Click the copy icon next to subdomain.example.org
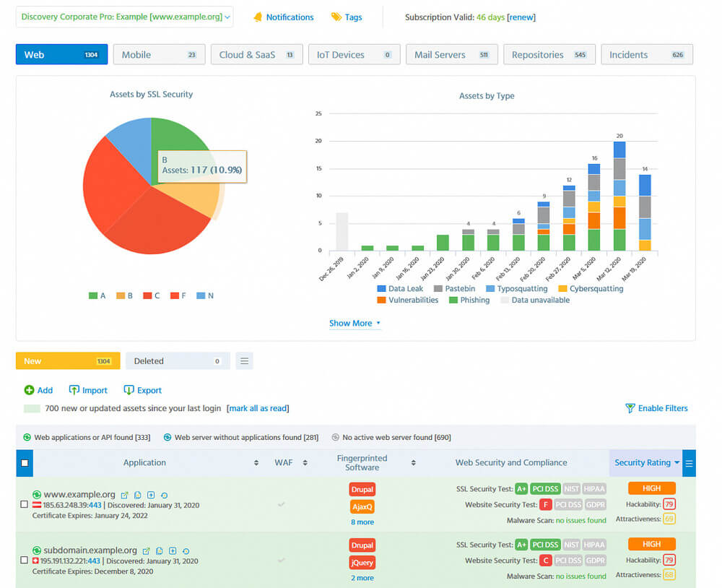 pyautogui.click(x=160, y=550)
